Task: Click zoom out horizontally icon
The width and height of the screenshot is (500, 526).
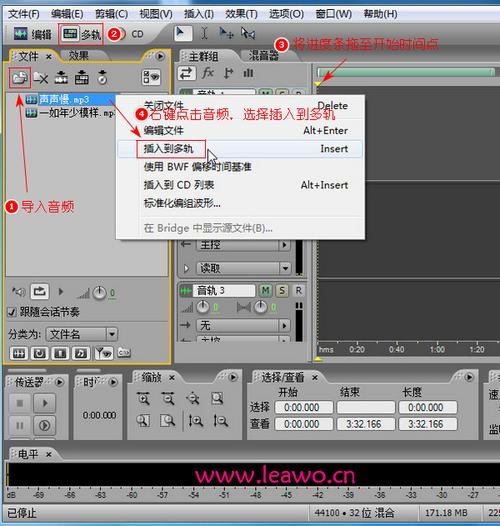Action: coord(168,399)
